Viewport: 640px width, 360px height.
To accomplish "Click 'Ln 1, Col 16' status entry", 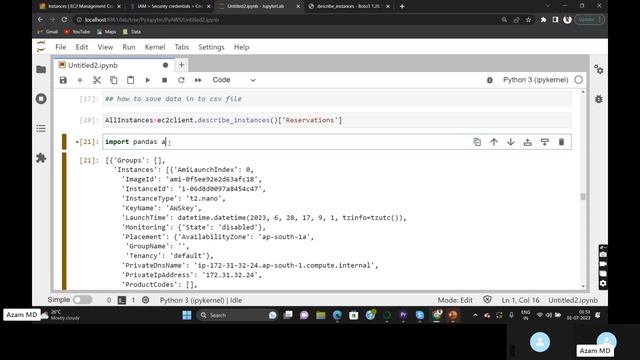I will (520, 300).
